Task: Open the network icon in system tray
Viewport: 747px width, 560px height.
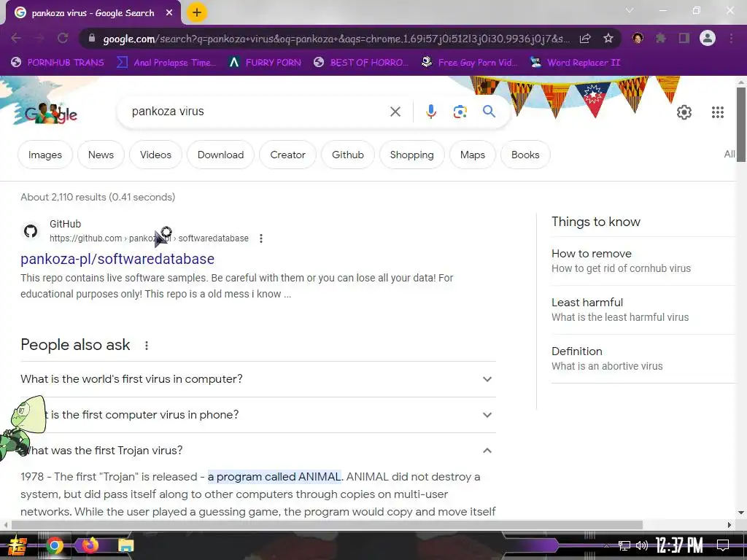Action: pyautogui.click(x=624, y=545)
